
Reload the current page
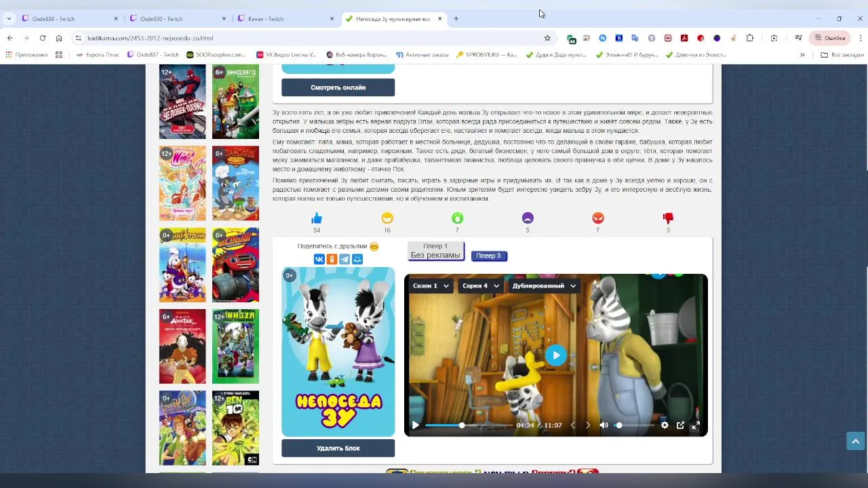coord(43,38)
